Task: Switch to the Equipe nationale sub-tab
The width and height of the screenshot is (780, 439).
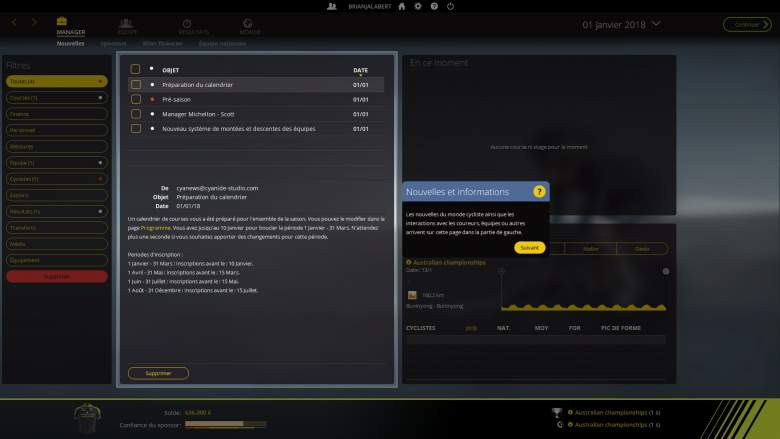Action: pyautogui.click(x=222, y=44)
